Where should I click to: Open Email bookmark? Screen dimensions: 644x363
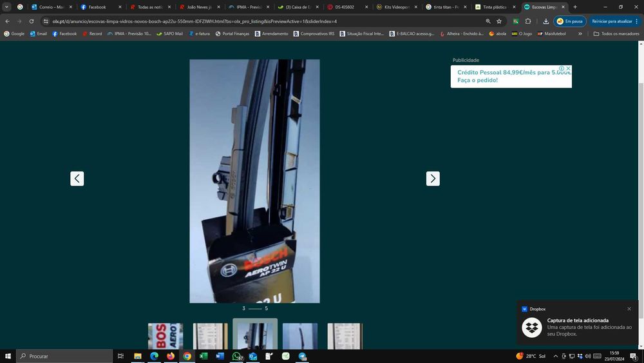click(x=38, y=34)
